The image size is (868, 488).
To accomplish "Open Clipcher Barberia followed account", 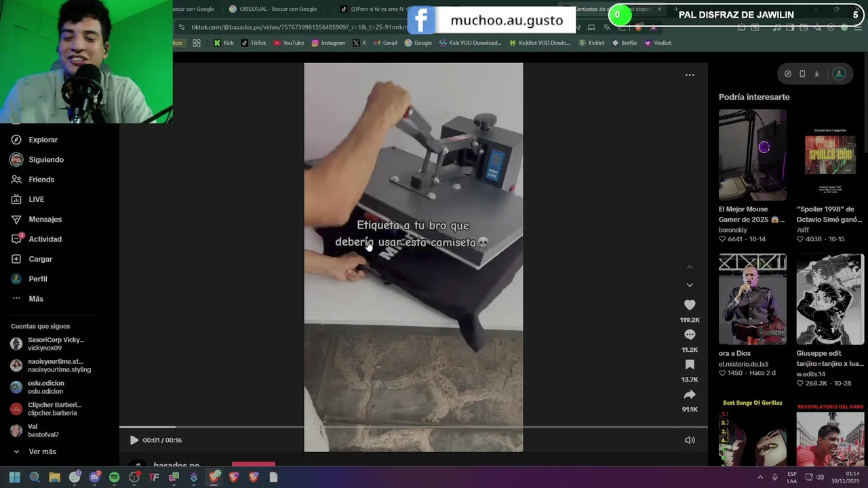I will coord(47,409).
